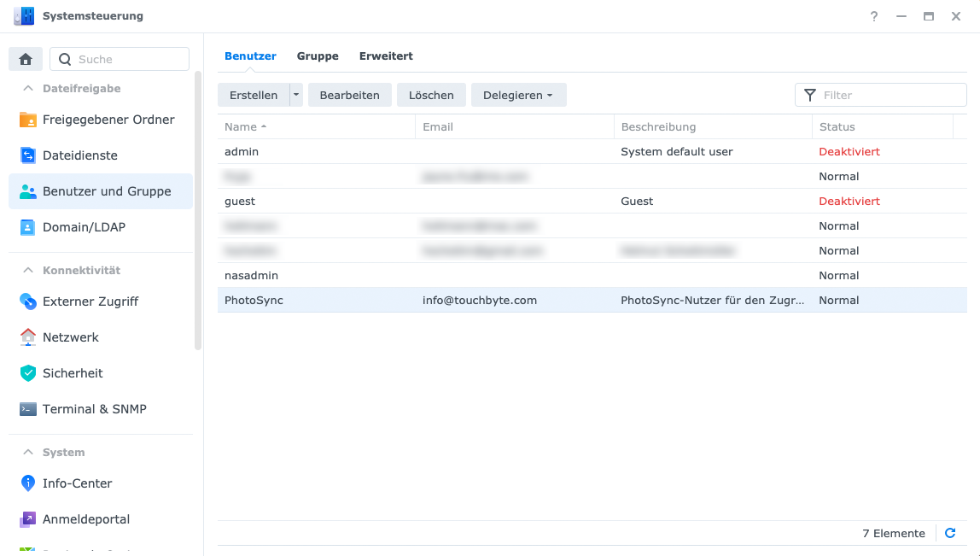Viewport: 980px width, 556px height.
Task: Collapse the Dateifreigabe section
Action: tap(28, 89)
